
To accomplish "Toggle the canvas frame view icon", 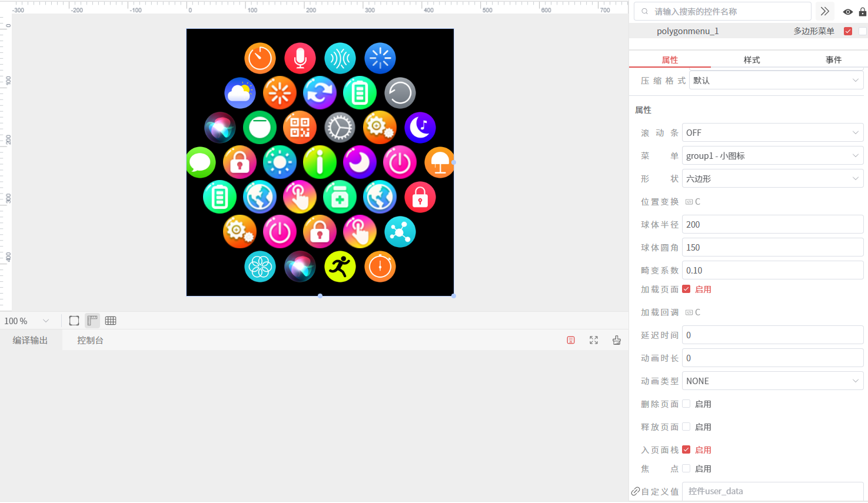I will (74, 321).
